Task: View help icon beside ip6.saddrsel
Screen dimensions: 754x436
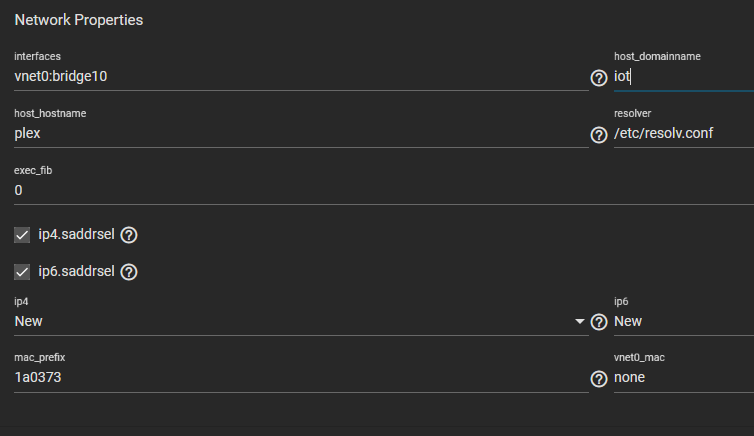Action: [x=129, y=272]
